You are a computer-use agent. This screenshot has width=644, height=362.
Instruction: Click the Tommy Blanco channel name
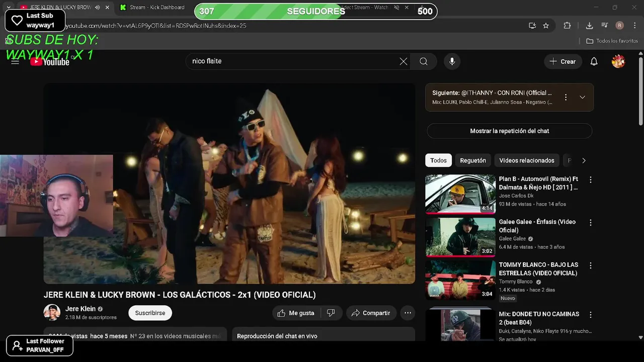516,282
